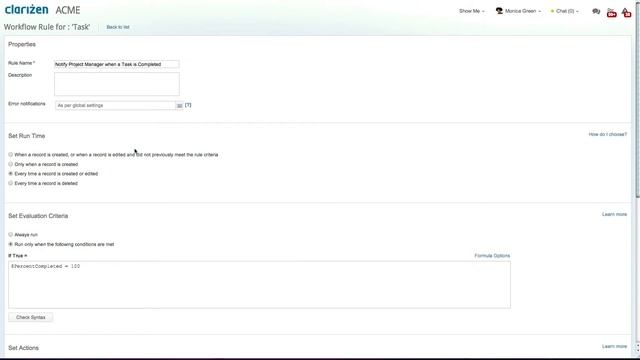Click the 'Set Evaluation Criteria' heading
This screenshot has height=360, width=640.
coord(38,216)
